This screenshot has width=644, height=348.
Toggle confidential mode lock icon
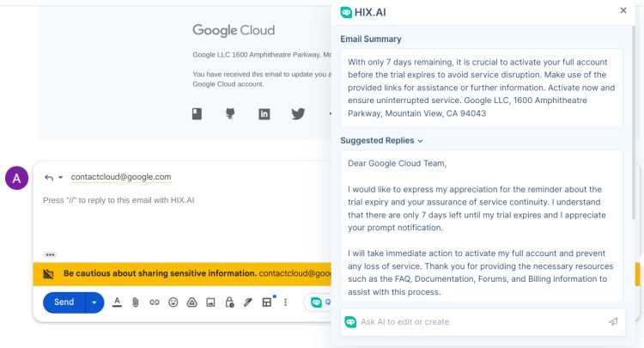pyautogui.click(x=229, y=302)
